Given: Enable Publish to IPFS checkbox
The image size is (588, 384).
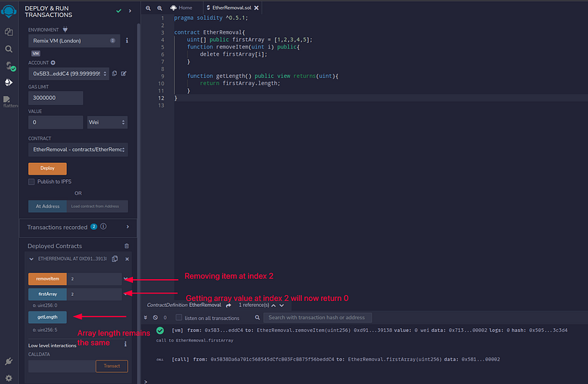Looking at the screenshot, I should tap(32, 181).
